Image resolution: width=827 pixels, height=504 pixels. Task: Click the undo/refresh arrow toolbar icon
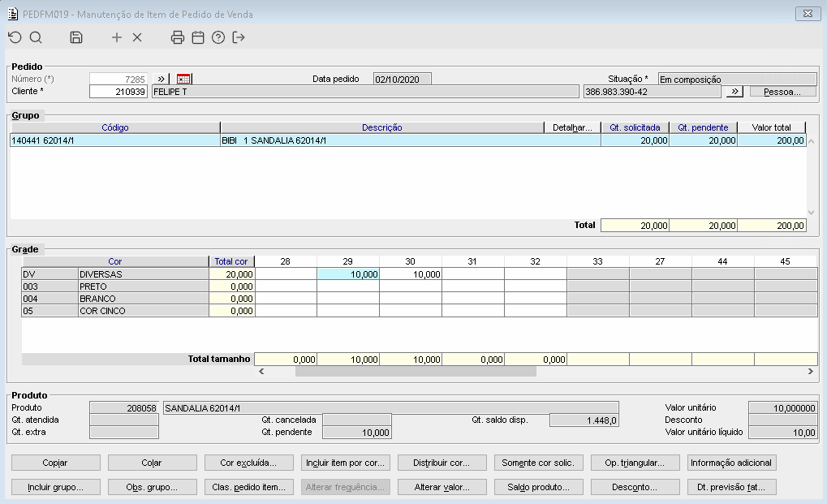[x=15, y=37]
